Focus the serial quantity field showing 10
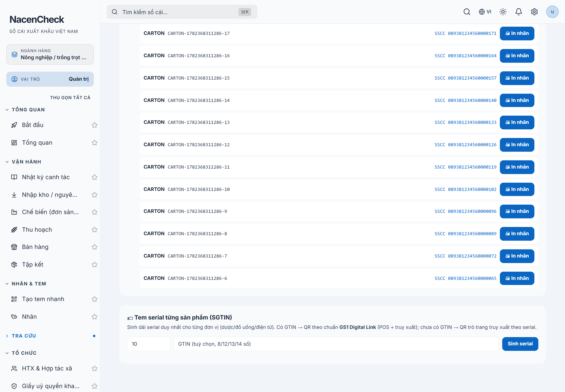 (x=149, y=344)
